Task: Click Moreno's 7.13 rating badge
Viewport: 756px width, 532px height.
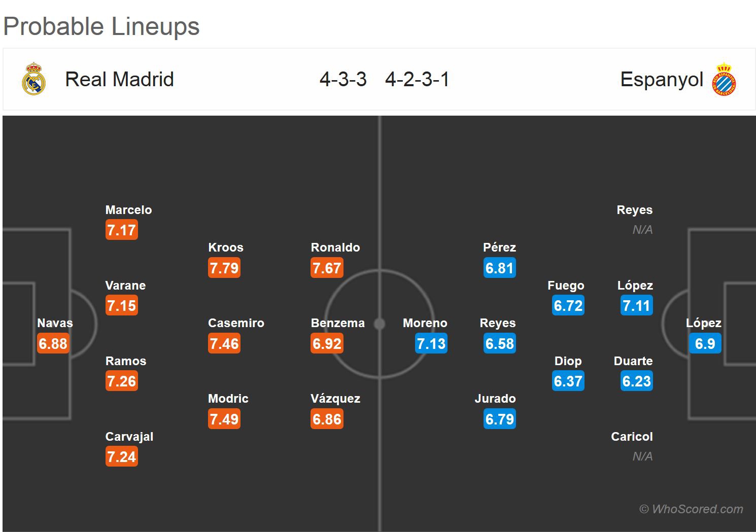Action: [431, 343]
